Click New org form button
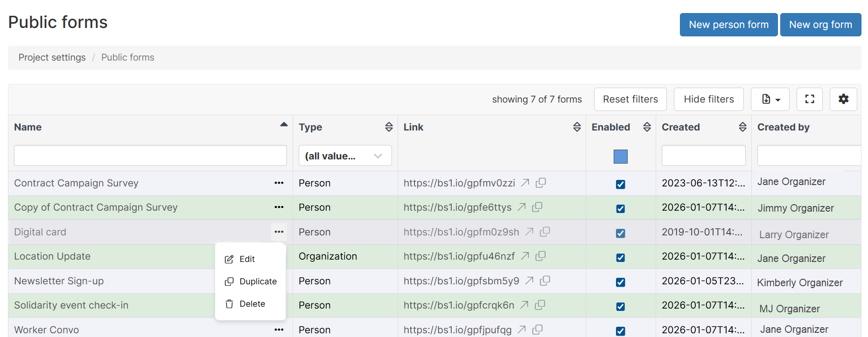The image size is (868, 337). pos(820,25)
